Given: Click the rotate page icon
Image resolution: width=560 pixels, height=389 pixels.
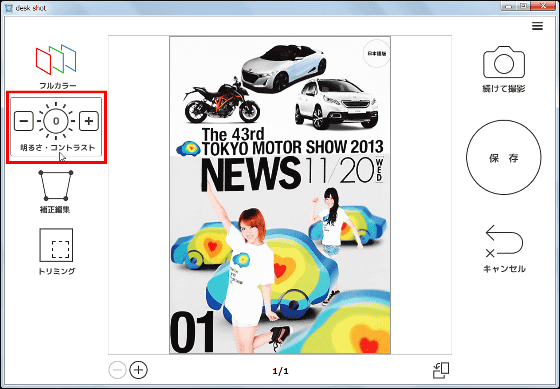Looking at the screenshot, I should [441, 370].
